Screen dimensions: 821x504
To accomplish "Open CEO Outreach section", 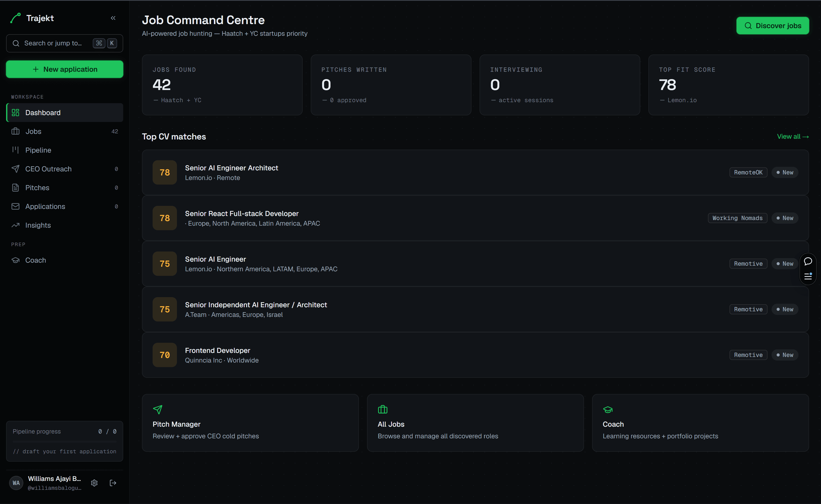I will click(65, 169).
